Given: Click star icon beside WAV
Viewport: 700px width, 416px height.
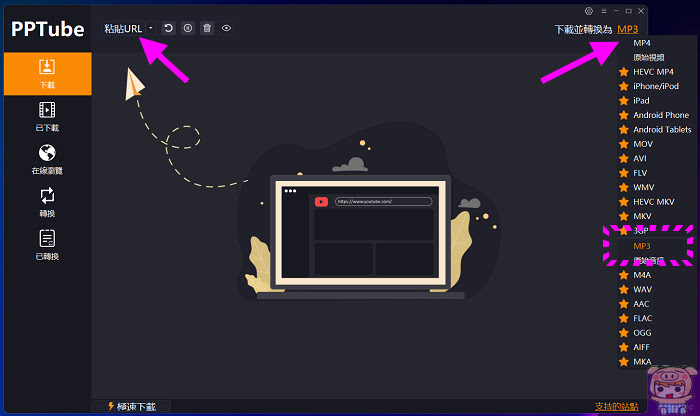Looking at the screenshot, I should [x=624, y=289].
